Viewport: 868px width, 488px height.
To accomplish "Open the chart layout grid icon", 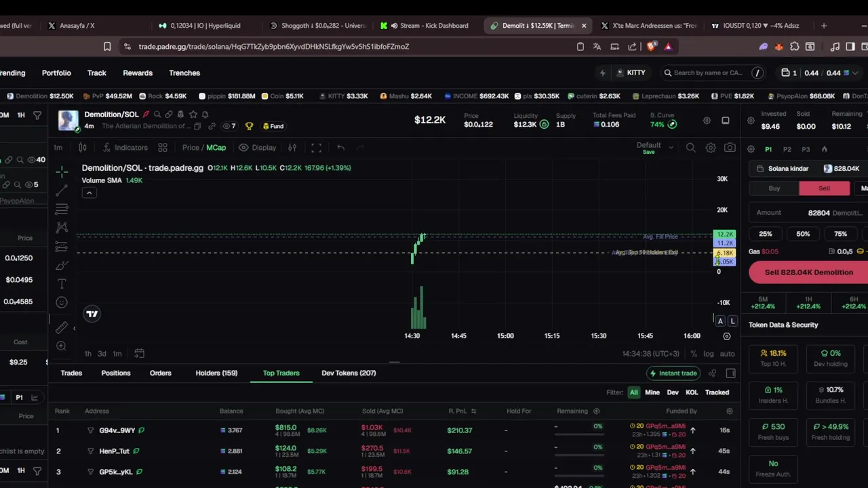I will click(x=163, y=147).
